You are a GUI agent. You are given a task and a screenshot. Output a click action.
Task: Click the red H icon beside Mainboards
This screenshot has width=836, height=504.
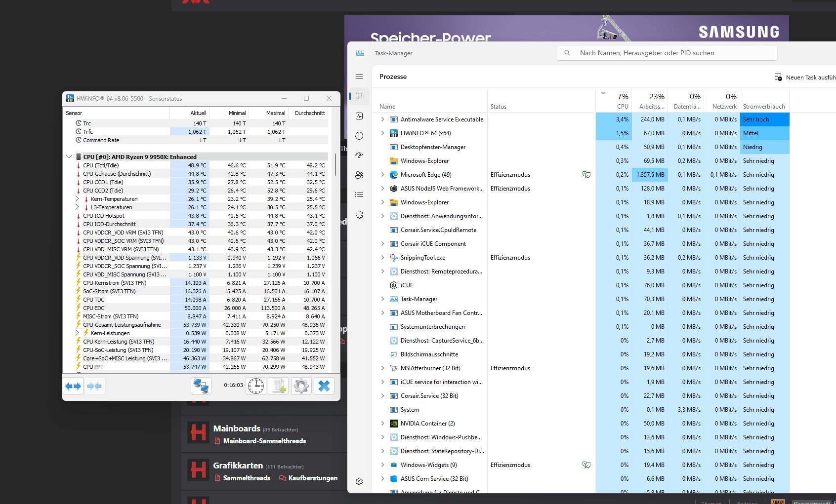tap(198, 432)
